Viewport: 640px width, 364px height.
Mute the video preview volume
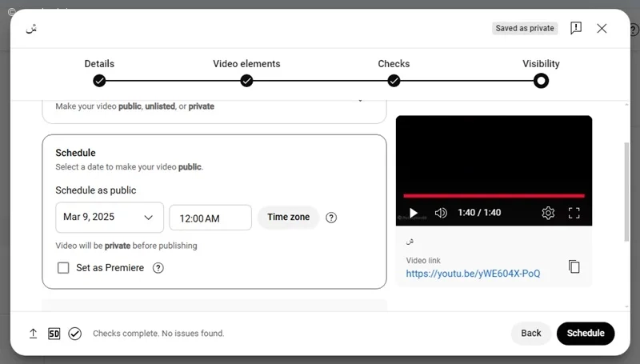coord(441,213)
